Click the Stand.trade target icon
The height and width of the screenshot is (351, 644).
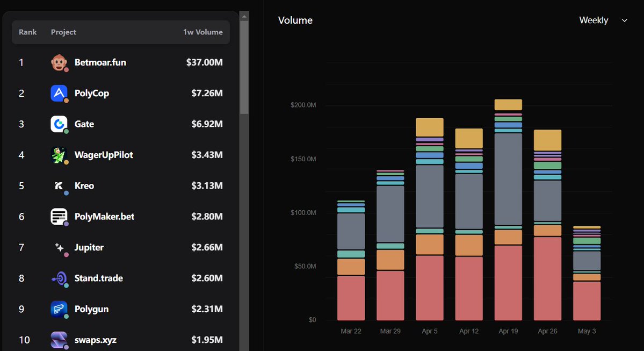(x=59, y=278)
